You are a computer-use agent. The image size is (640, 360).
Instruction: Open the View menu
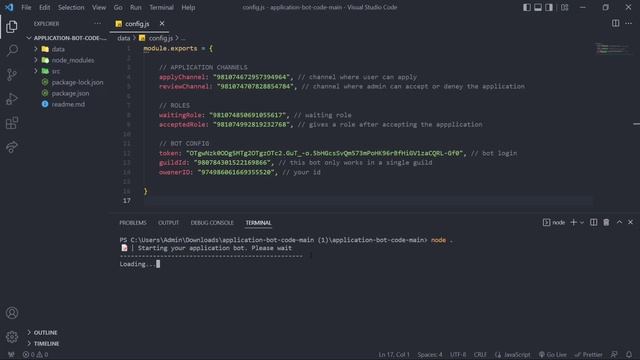point(99,7)
